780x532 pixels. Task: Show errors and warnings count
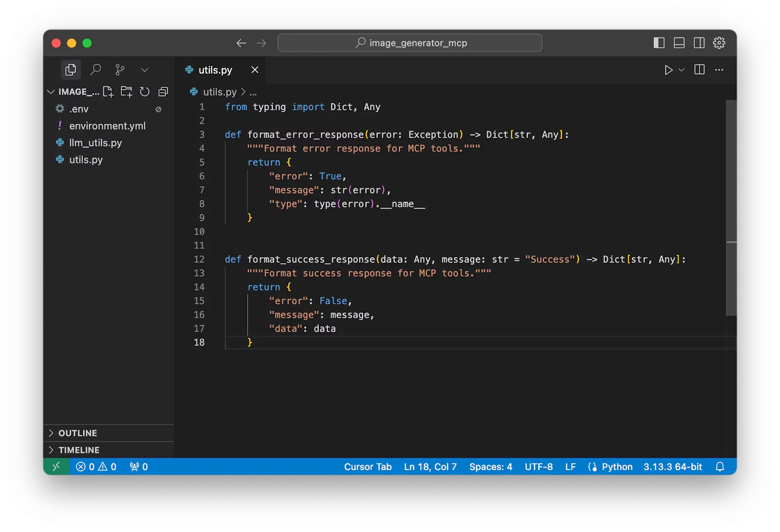[x=96, y=467]
